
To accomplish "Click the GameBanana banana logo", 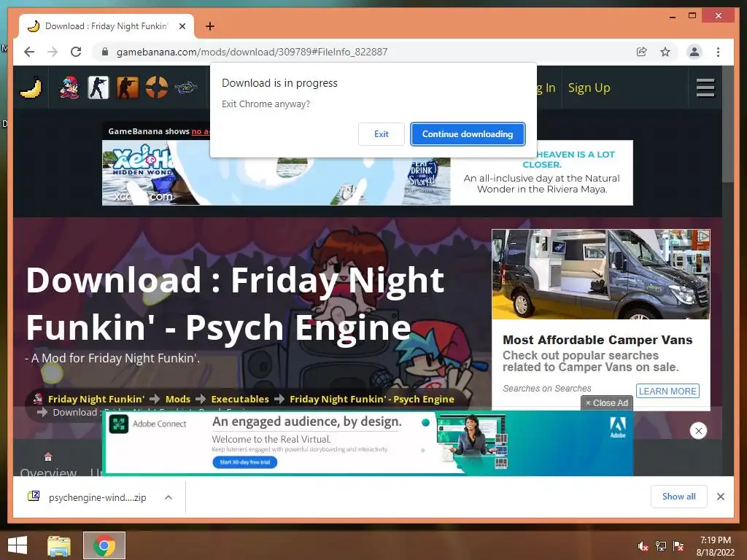I will click(31, 87).
